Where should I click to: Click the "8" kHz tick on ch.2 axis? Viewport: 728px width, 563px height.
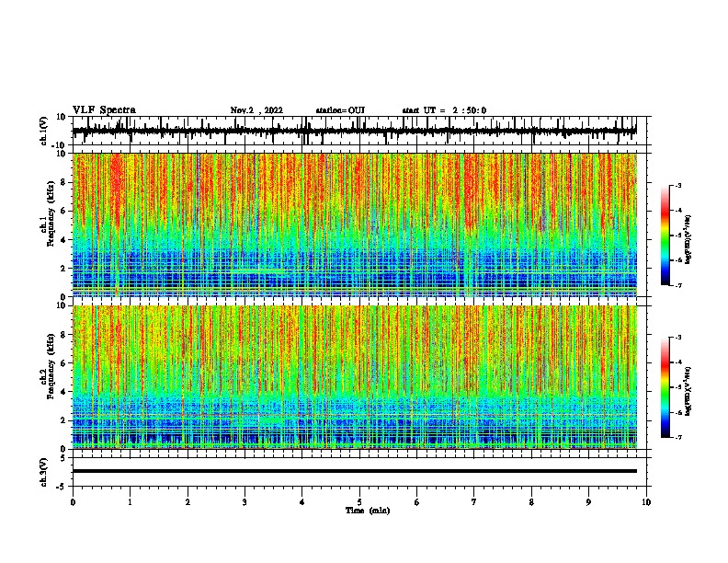tap(63, 335)
